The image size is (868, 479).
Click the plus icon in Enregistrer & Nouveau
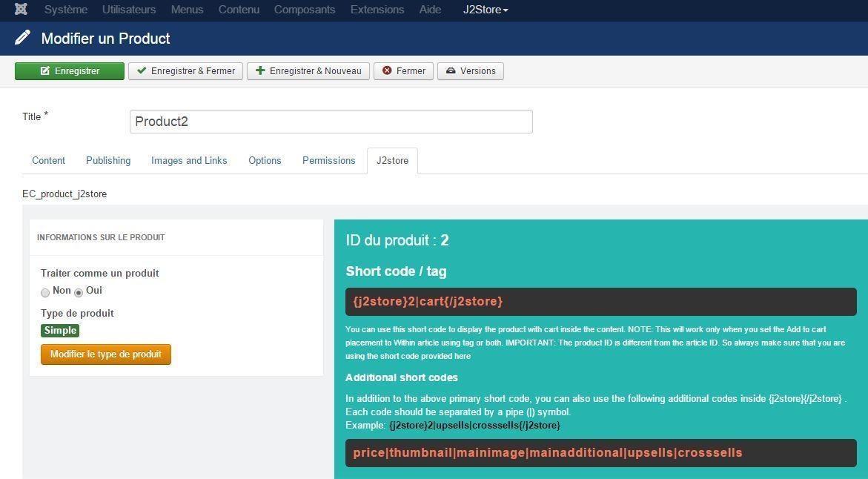[x=260, y=71]
